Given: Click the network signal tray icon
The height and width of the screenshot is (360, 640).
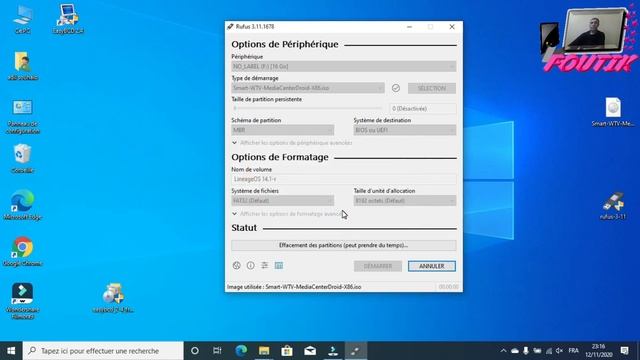Looking at the screenshot, I should (549, 351).
